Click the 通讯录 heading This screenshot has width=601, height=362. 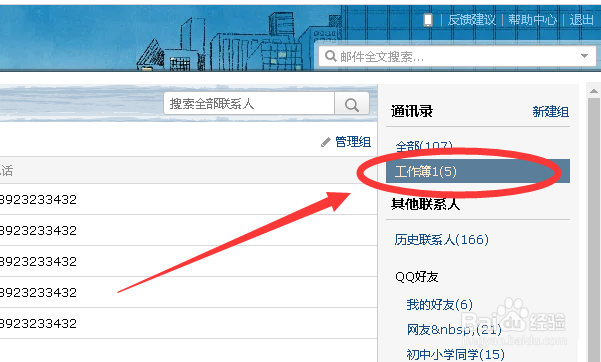pyautogui.click(x=412, y=112)
